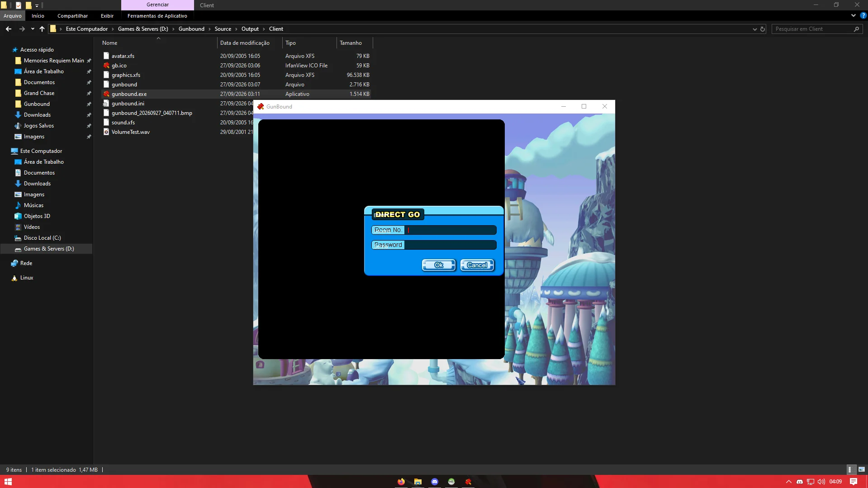The width and height of the screenshot is (868, 488).
Task: Click GunBound icon on the taskbar
Action: (468, 482)
